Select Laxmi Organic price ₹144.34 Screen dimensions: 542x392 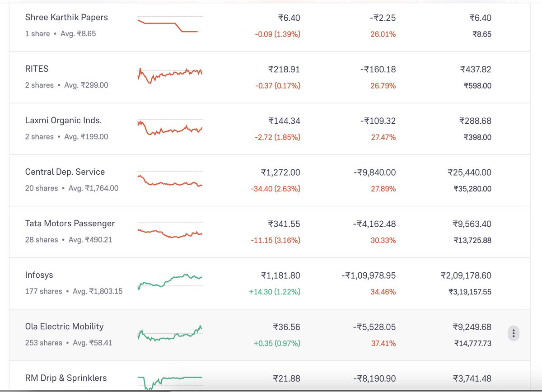(284, 121)
